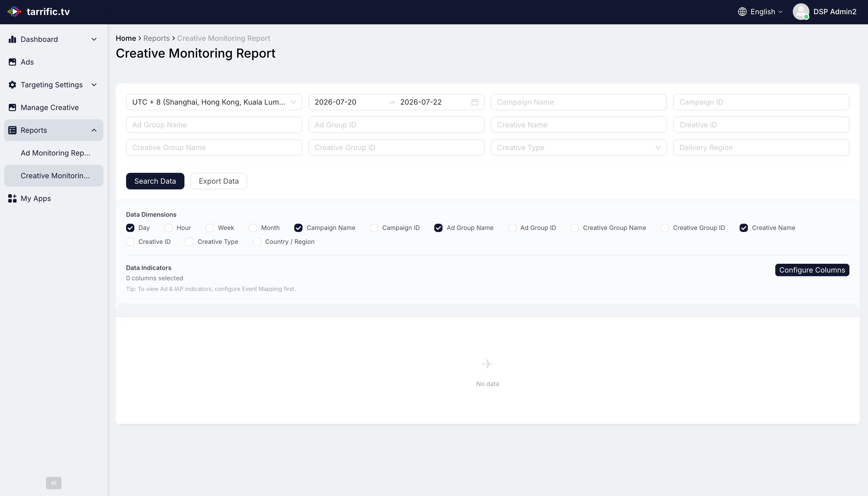Focus the Campaign Name input field

(x=578, y=102)
